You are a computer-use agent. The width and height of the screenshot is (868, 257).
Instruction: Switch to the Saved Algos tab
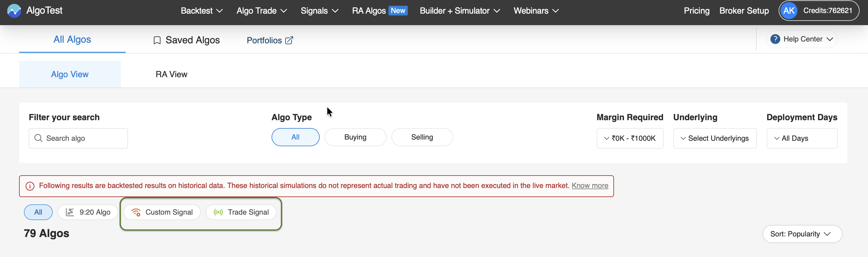coord(186,40)
